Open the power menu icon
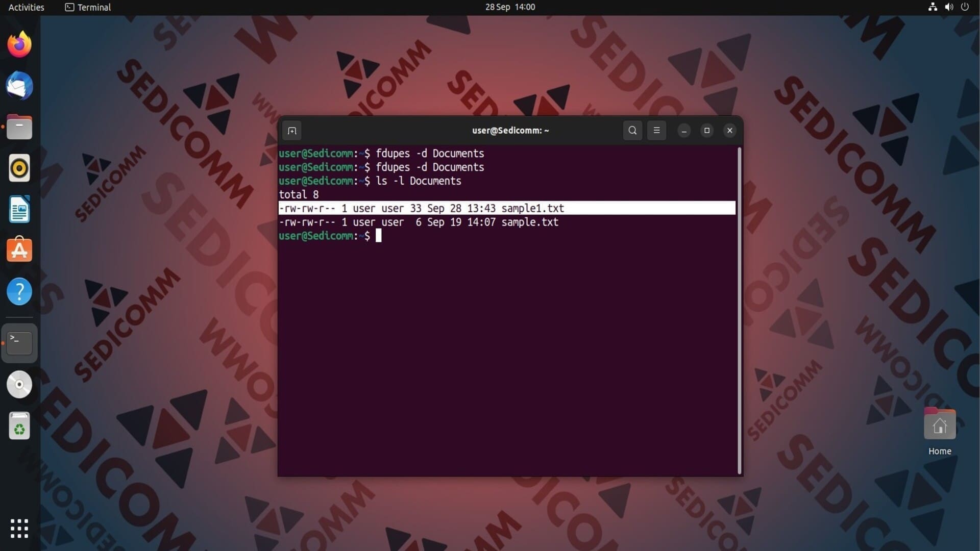The height and width of the screenshot is (551, 980). point(965,7)
